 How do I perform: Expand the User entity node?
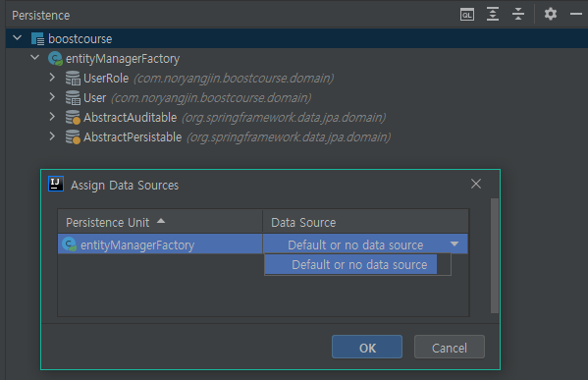point(52,97)
